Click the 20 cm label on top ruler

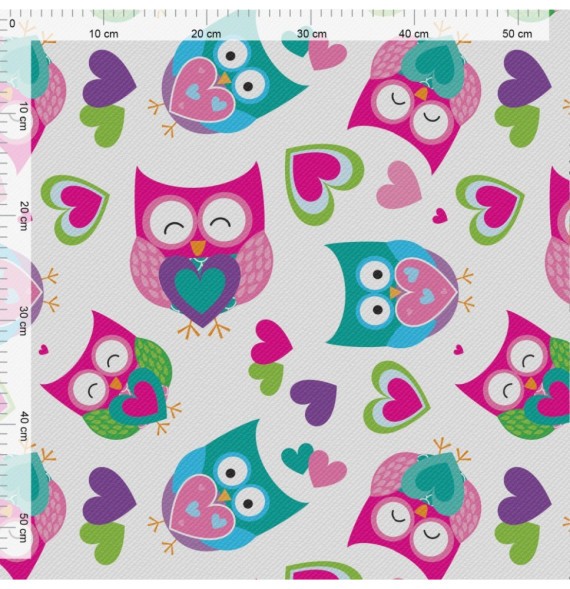point(206,34)
